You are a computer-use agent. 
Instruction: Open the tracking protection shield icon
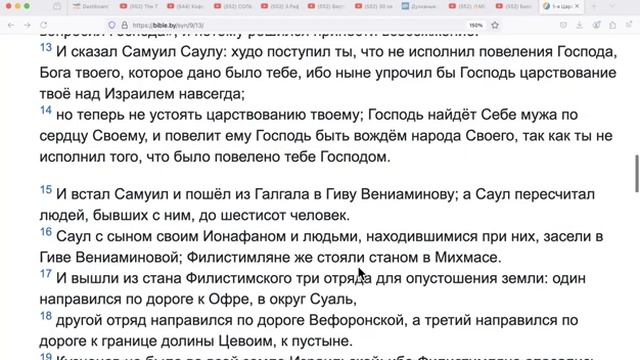click(x=111, y=25)
